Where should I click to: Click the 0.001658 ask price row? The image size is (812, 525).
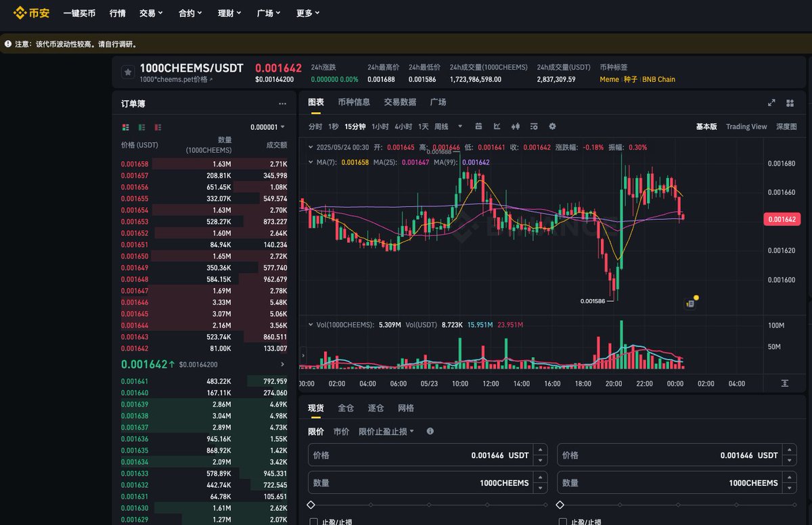pos(204,164)
